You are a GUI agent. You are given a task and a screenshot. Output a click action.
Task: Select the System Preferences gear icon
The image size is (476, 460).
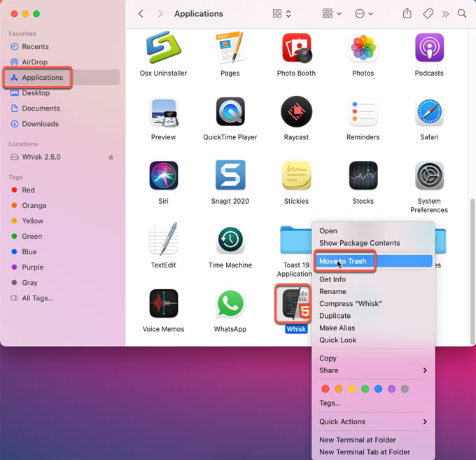click(x=429, y=176)
